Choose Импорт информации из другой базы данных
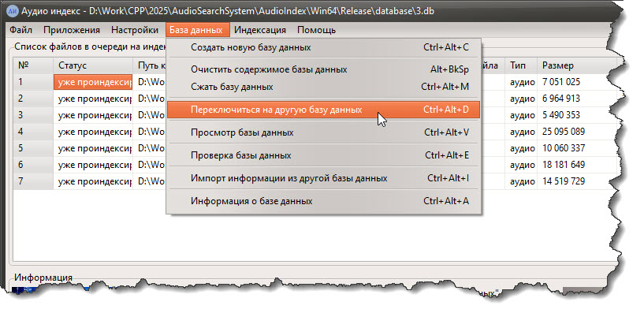644x313 pixels. [x=324, y=178]
